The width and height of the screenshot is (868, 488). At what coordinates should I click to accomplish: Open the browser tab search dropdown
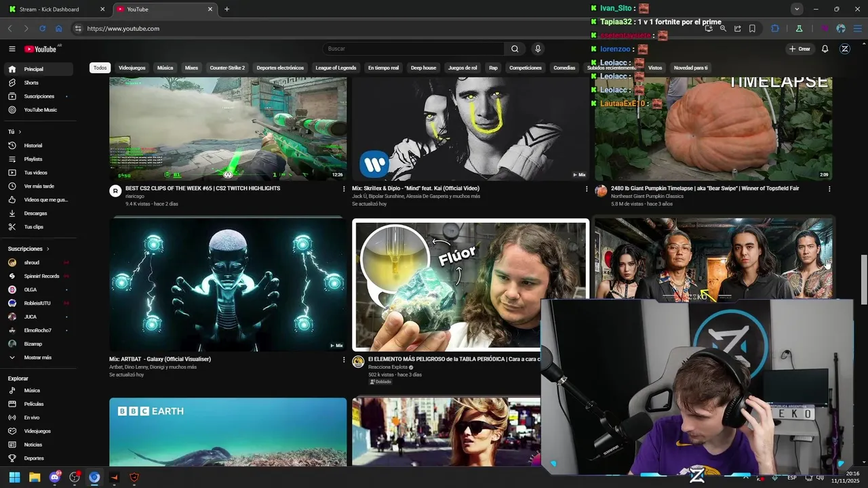pyautogui.click(x=797, y=9)
